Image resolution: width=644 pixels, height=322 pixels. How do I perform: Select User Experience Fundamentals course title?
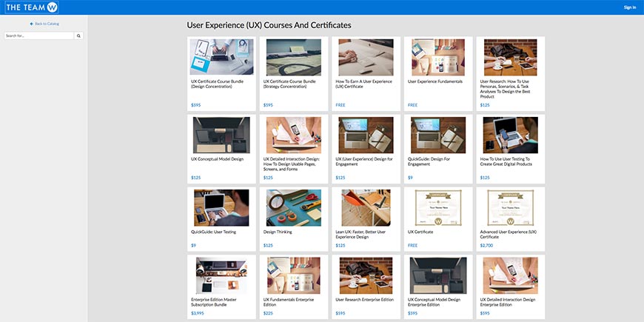coord(435,81)
